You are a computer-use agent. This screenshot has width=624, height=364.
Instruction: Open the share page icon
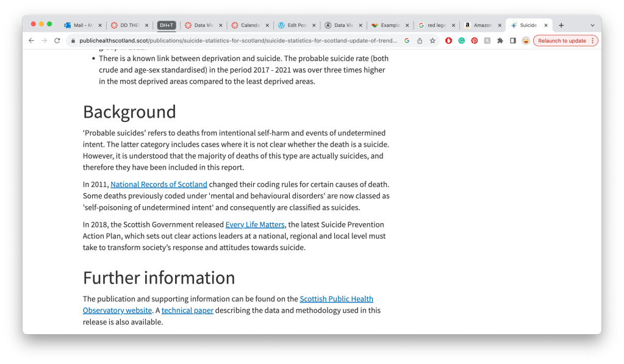tap(420, 41)
